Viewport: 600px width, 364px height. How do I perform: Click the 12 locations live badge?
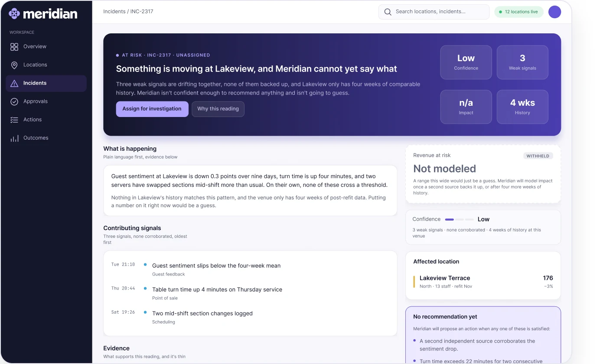(519, 12)
